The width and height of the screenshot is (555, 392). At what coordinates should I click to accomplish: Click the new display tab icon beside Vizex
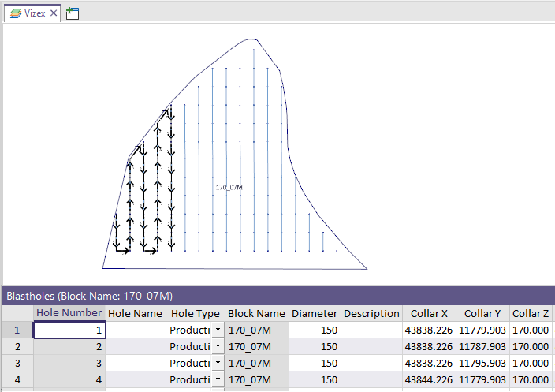coord(73,13)
